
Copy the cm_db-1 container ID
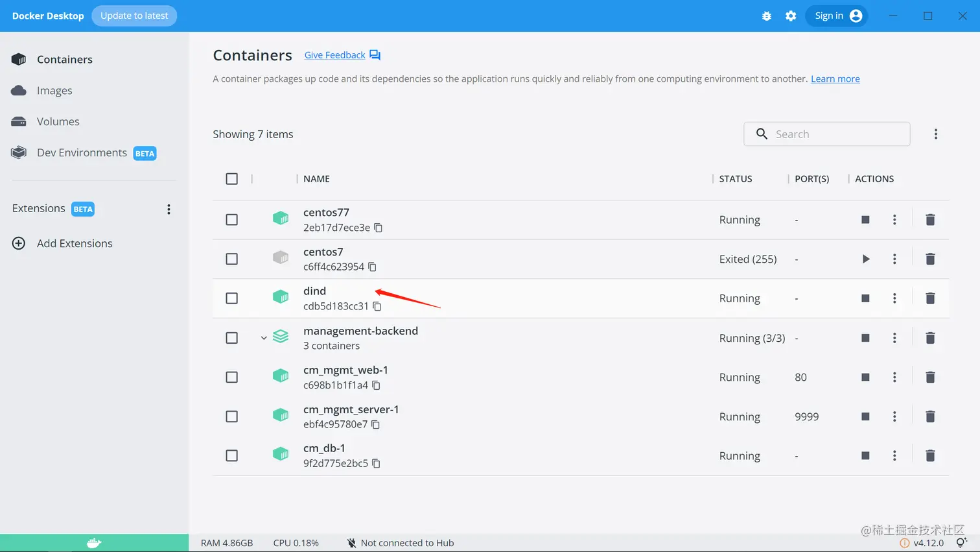pyautogui.click(x=377, y=463)
